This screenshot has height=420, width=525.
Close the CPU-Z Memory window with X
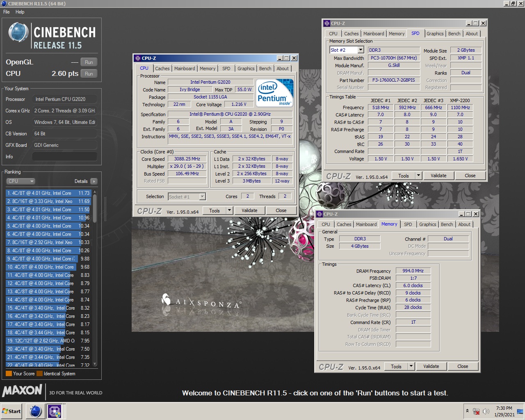pos(476,214)
